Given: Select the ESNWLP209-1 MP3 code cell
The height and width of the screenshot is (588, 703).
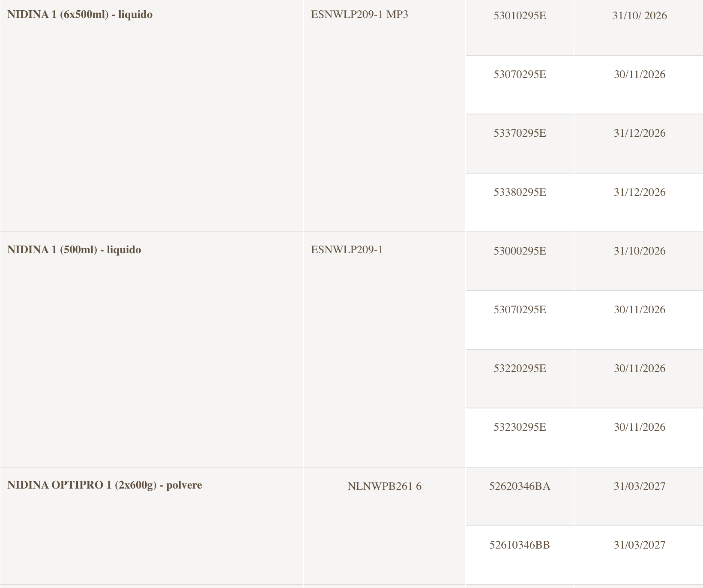Looking at the screenshot, I should (x=359, y=15).
